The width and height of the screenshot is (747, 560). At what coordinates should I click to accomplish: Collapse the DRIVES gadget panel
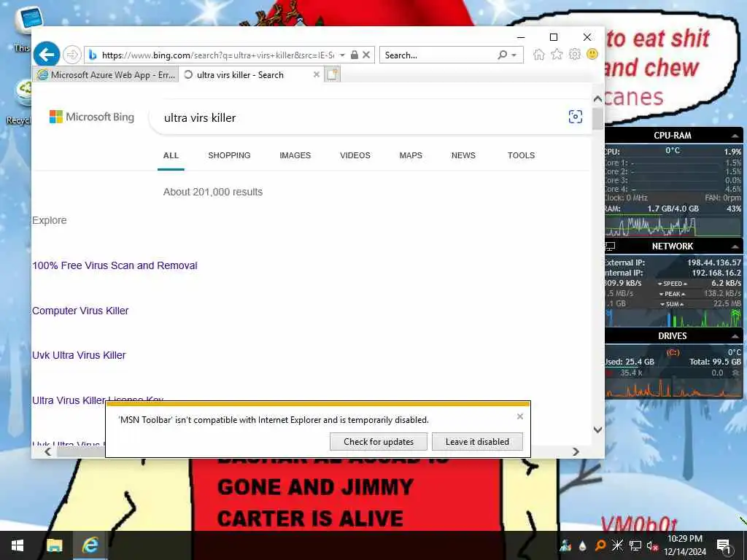[x=735, y=336]
